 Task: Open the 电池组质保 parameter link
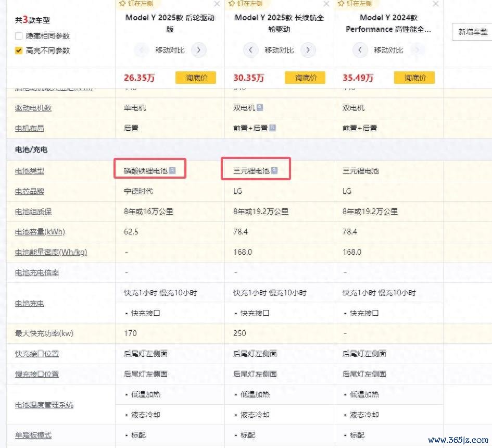click(33, 212)
